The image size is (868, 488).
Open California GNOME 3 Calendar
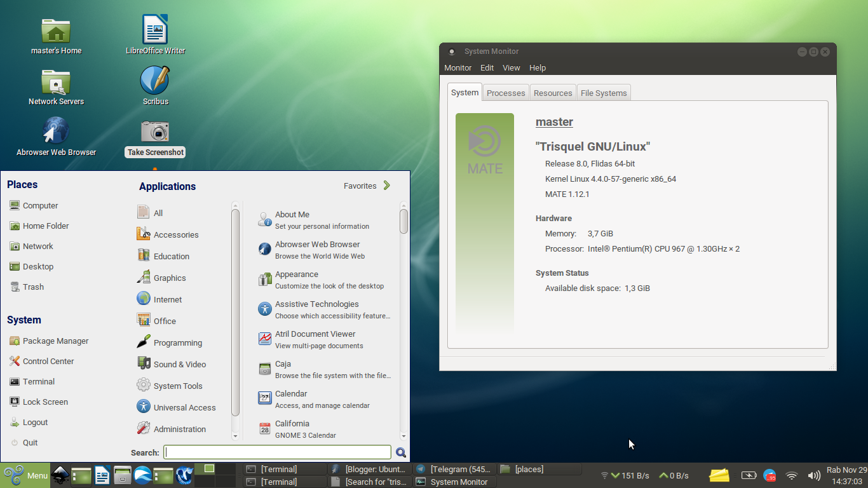coord(324,429)
